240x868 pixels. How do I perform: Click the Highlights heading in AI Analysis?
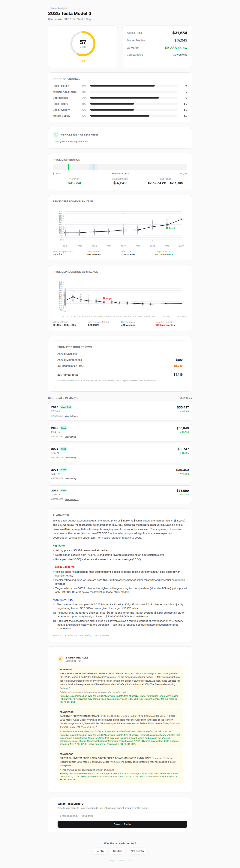(x=59, y=546)
